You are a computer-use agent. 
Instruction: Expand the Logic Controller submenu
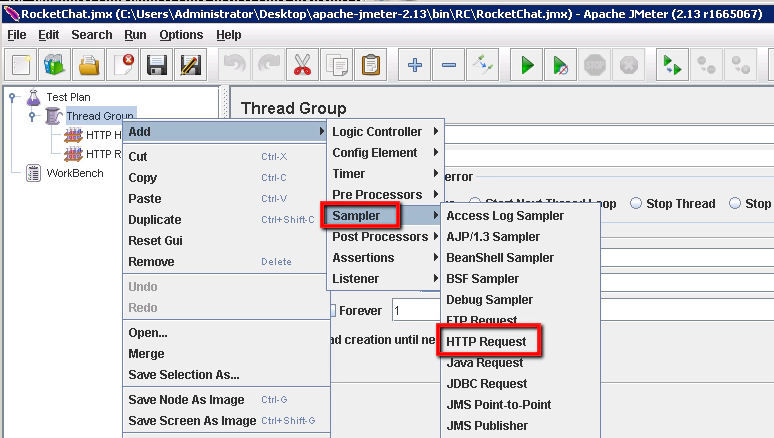point(385,132)
